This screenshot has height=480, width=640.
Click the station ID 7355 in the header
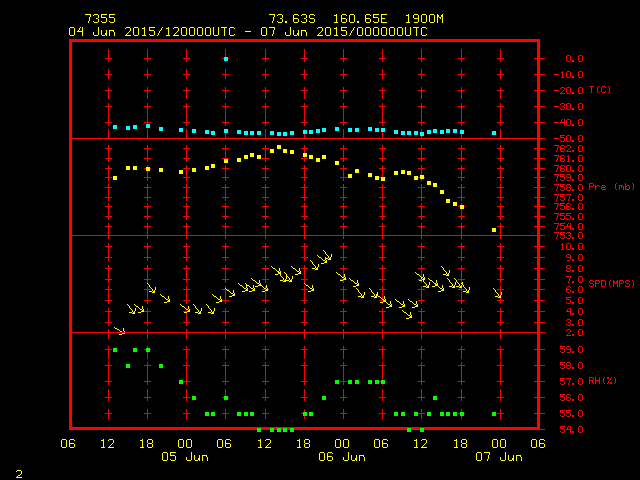(100, 19)
